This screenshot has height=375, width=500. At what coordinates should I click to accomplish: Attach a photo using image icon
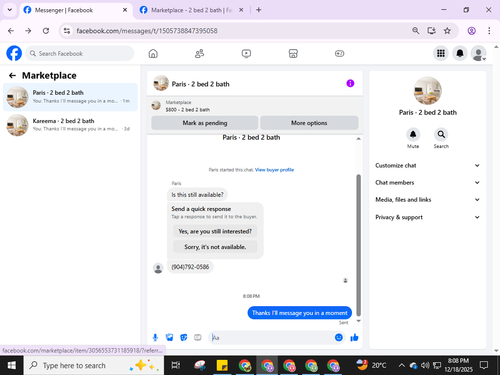(x=170, y=338)
